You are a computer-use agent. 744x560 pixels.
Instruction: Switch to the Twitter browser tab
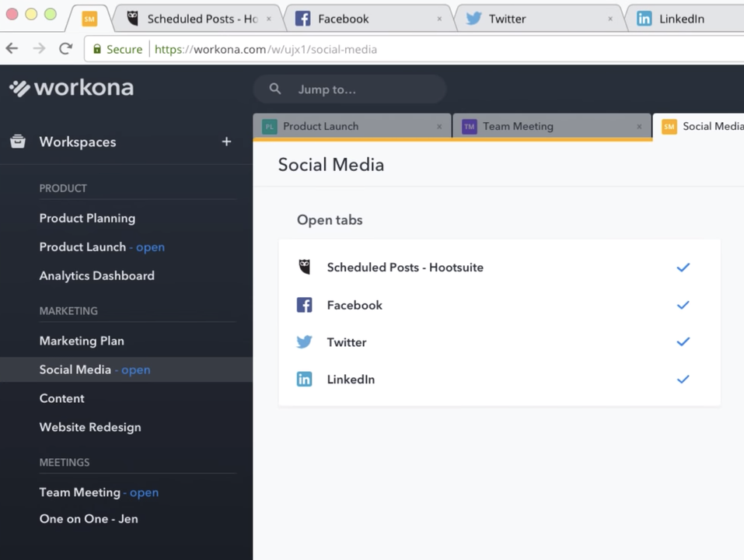pyautogui.click(x=541, y=19)
